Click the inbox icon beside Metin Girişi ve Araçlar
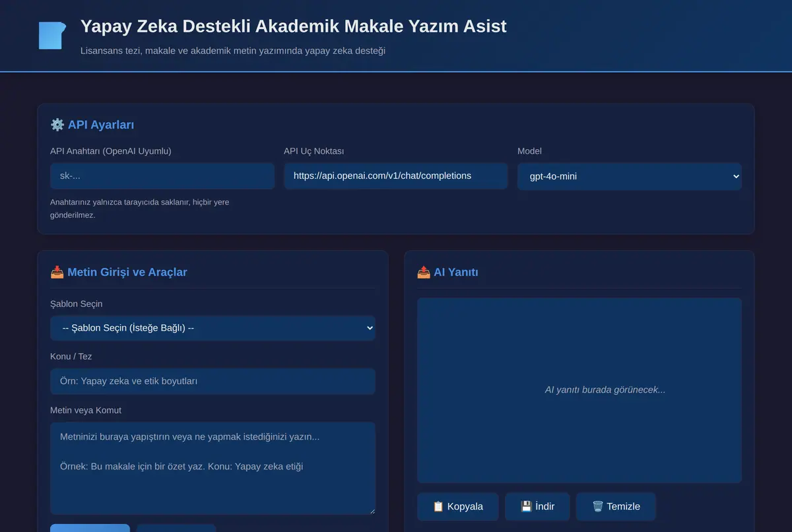792x532 pixels. [57, 272]
